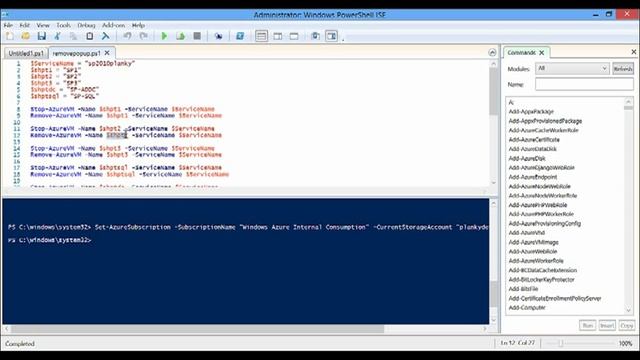Show Script Pane Right layout icon
Image resolution: width=640 pixels, height=360 pixels.
click(278, 36)
